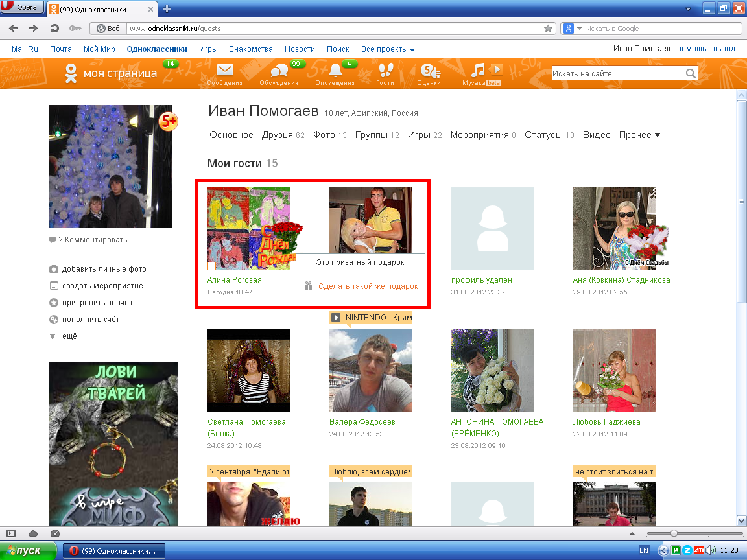Open the Знакомства link
The width and height of the screenshot is (747, 560).
(x=251, y=49)
